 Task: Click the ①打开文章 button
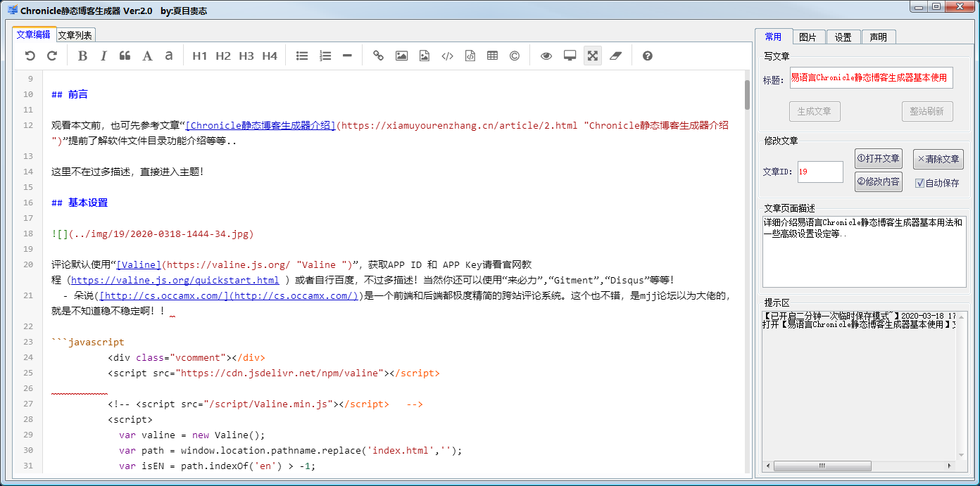point(879,159)
